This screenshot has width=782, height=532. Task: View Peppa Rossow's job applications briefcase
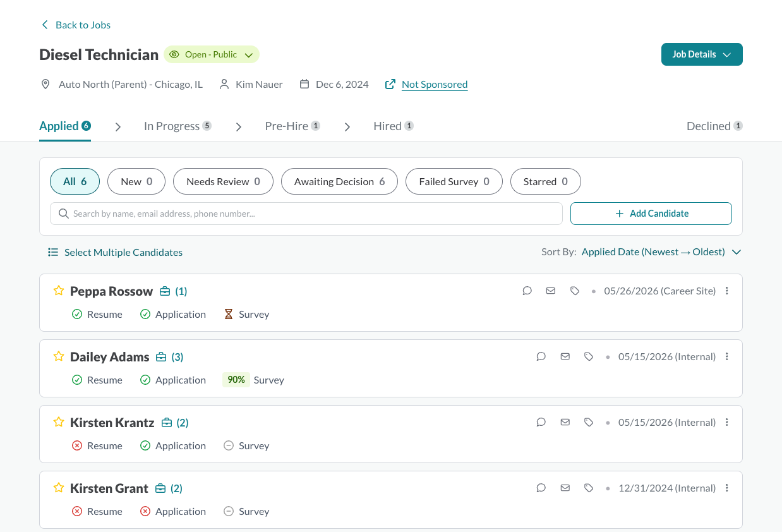pyautogui.click(x=173, y=291)
